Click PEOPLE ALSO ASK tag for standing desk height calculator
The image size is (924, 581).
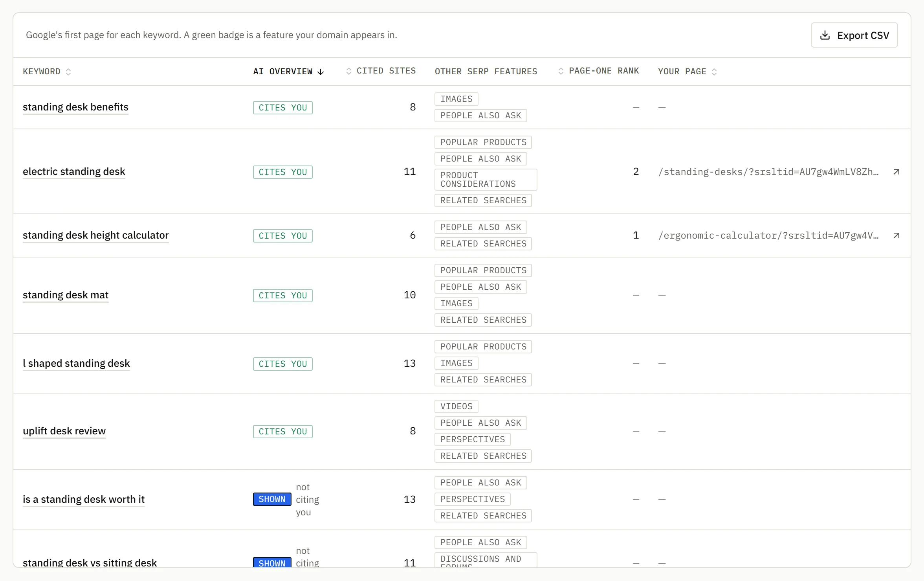[x=480, y=227]
